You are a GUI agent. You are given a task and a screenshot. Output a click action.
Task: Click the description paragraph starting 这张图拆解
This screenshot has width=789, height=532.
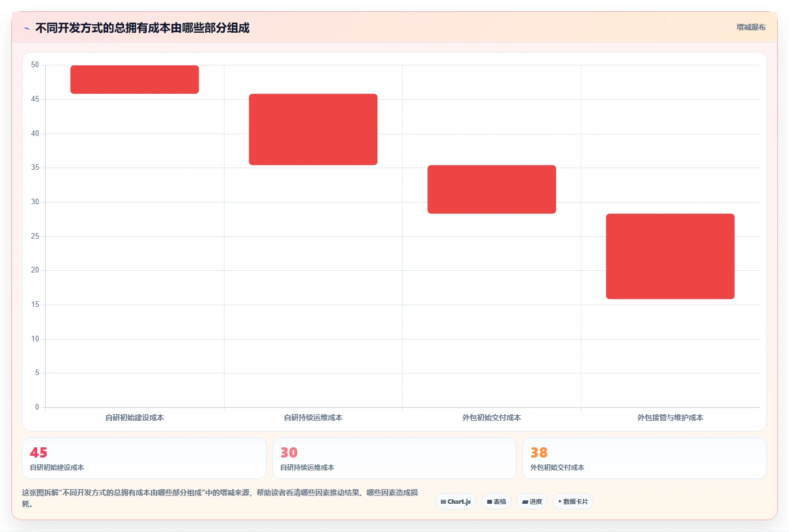pos(220,498)
